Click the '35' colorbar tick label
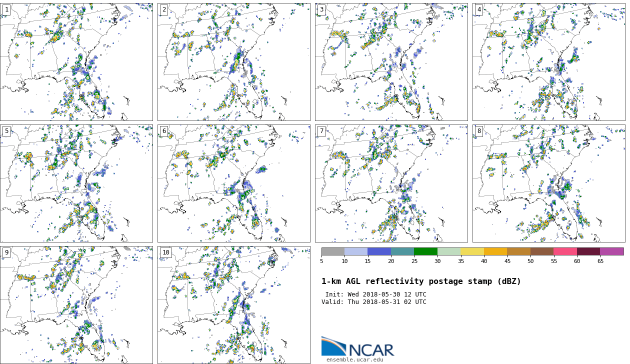Screen dimensions: 630x364 click(x=461, y=261)
